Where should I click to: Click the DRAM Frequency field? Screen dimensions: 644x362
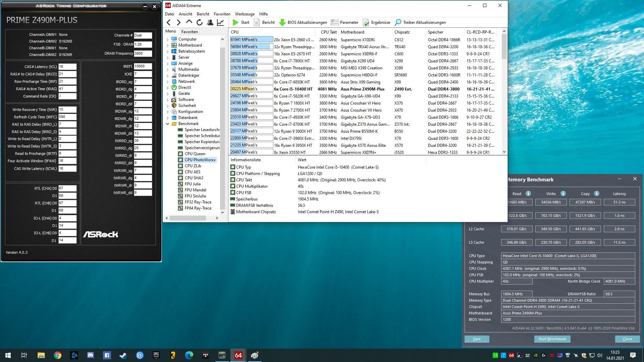coord(143,53)
